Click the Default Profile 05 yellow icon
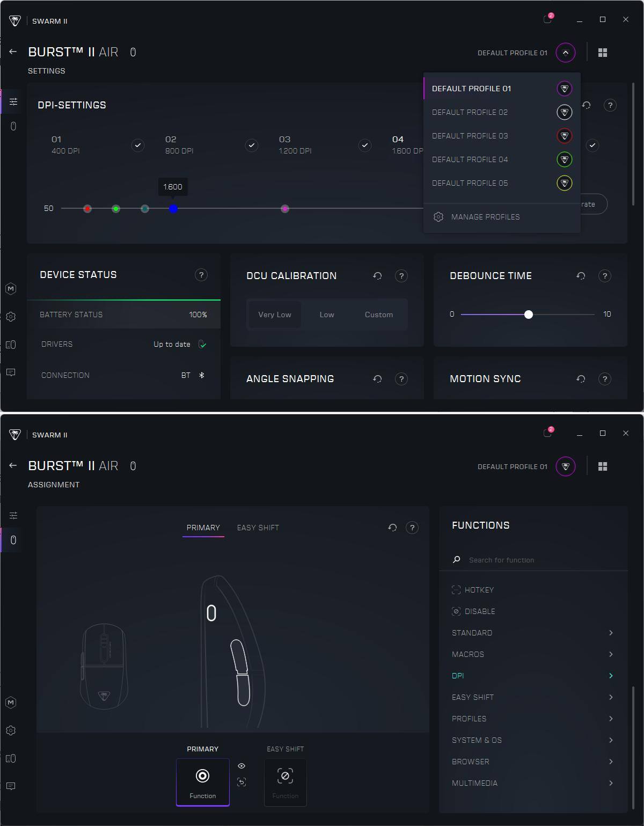 pyautogui.click(x=564, y=183)
